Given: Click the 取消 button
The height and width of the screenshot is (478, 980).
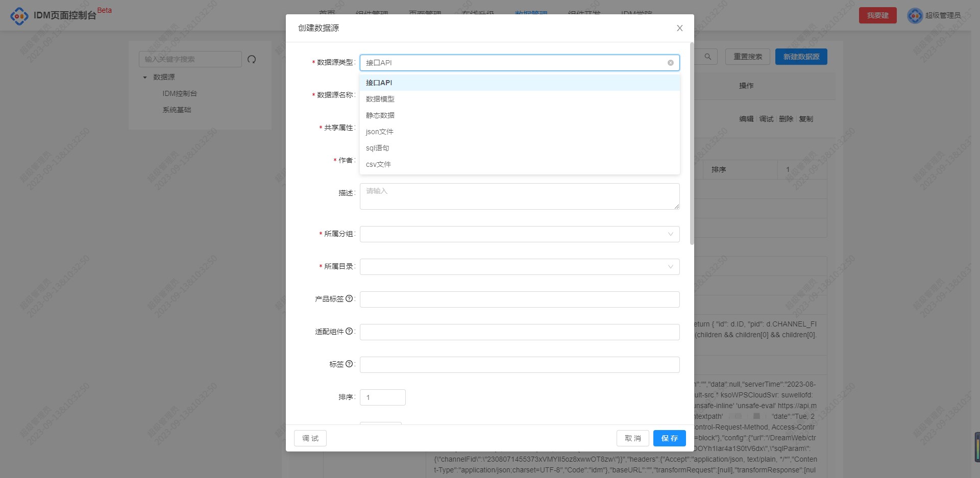Looking at the screenshot, I should (633, 438).
